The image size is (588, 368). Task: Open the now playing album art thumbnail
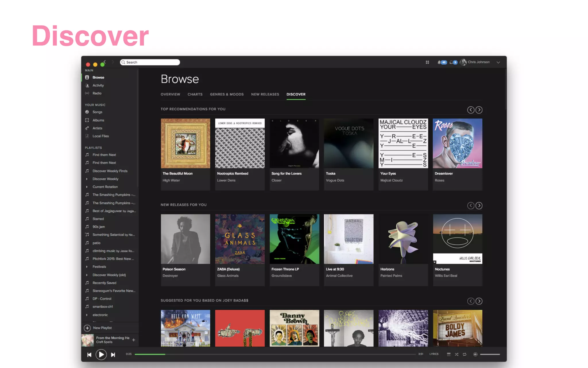pos(88,340)
